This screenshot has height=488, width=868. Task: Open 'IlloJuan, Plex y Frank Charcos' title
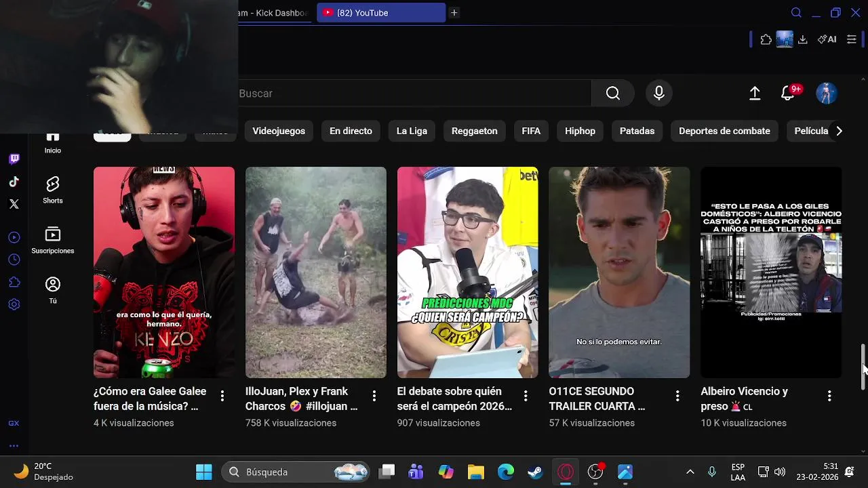(302, 399)
